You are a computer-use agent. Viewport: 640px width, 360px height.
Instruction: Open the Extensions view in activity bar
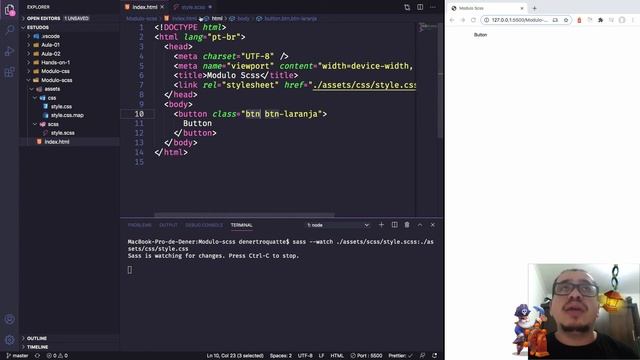9,72
